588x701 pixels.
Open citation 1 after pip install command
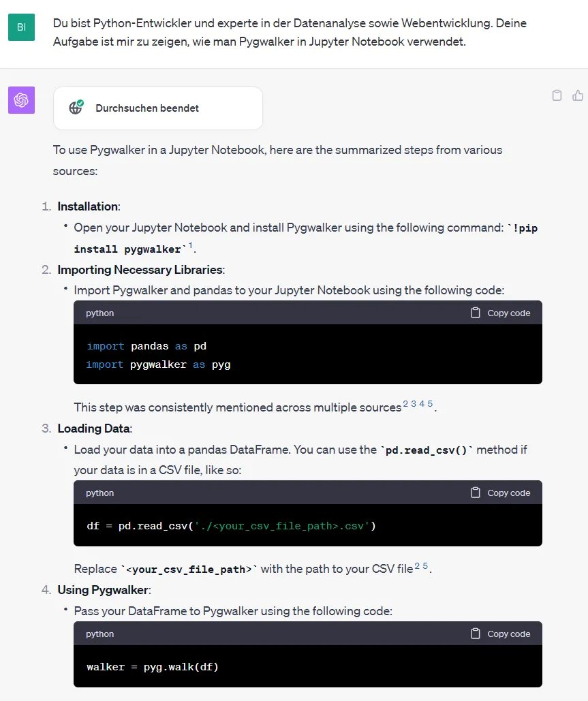[x=191, y=245]
